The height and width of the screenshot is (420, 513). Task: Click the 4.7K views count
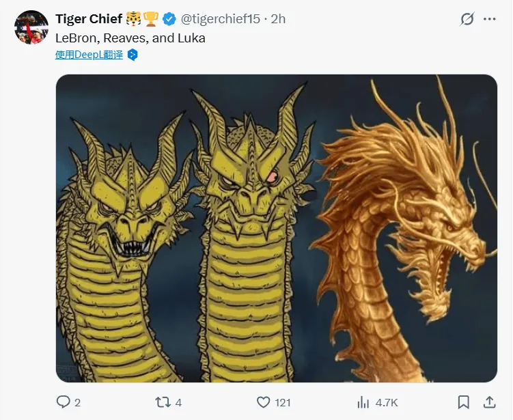[x=387, y=402]
